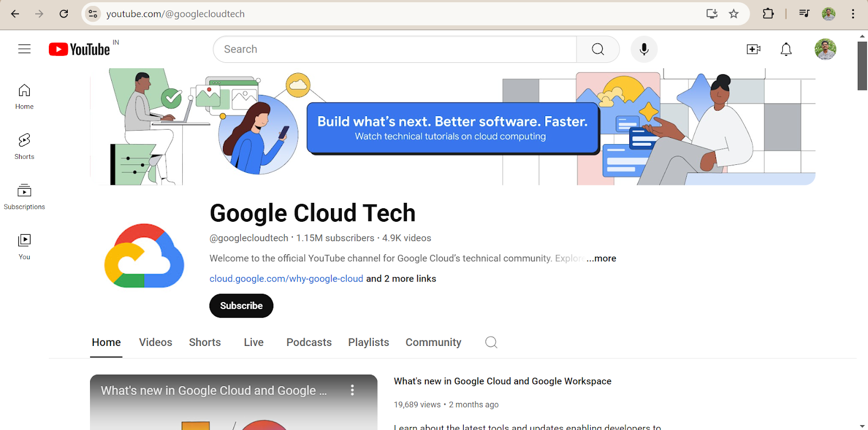The height and width of the screenshot is (430, 868).
Task: Switch to the Videos tab
Action: click(156, 343)
